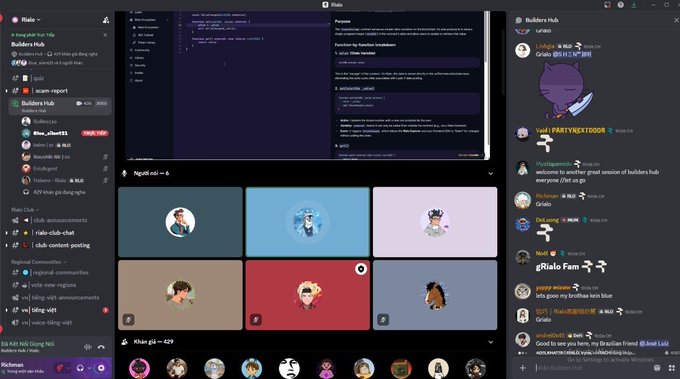Collapse the Rialo Club category
The width and height of the screenshot is (680, 379).
(24, 210)
